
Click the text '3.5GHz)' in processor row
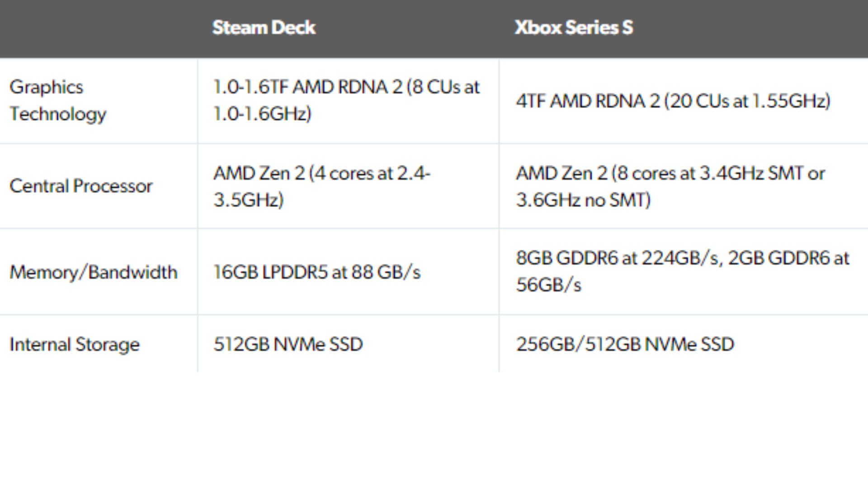[248, 200]
